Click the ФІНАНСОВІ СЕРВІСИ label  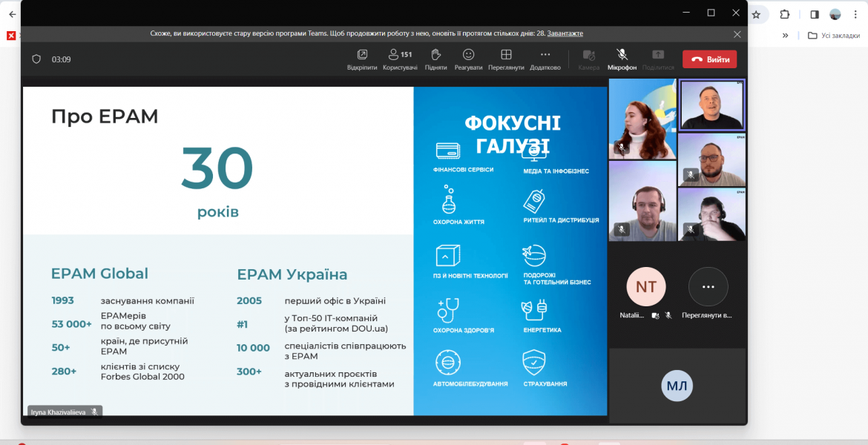(464, 170)
